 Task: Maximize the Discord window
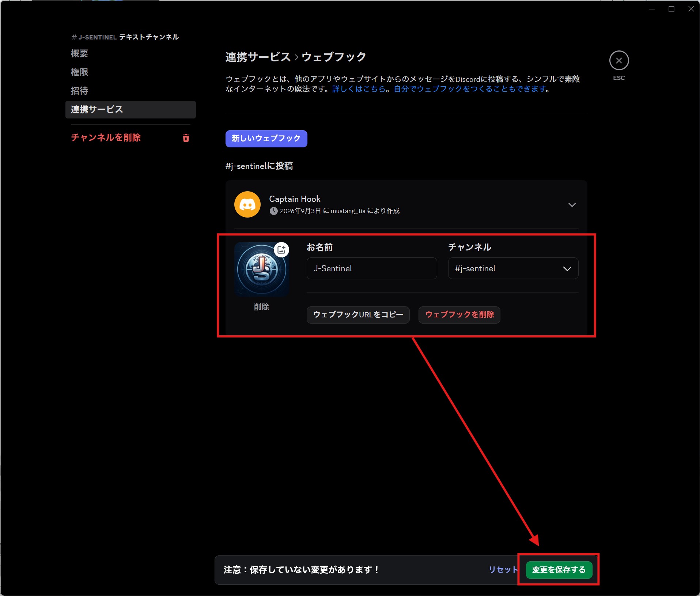tap(671, 9)
